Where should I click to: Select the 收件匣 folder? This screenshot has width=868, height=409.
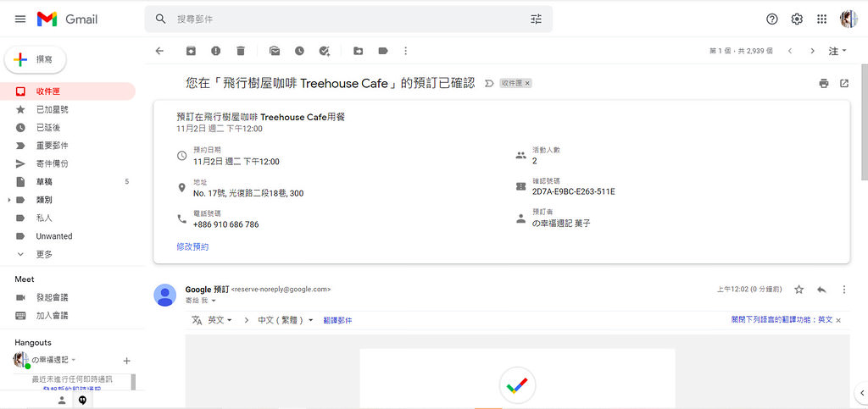[68, 91]
